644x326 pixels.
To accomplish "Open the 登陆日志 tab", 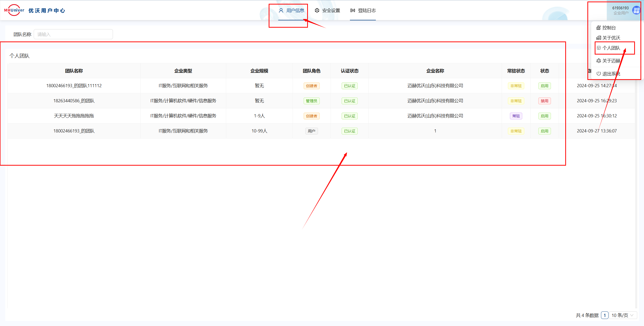I will click(367, 11).
